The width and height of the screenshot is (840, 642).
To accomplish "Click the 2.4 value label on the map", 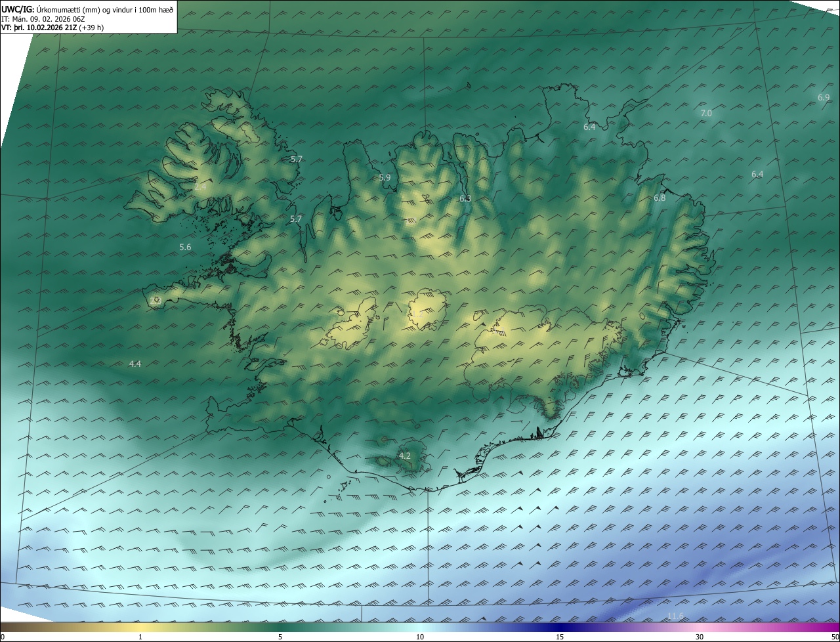I will coord(200,187).
